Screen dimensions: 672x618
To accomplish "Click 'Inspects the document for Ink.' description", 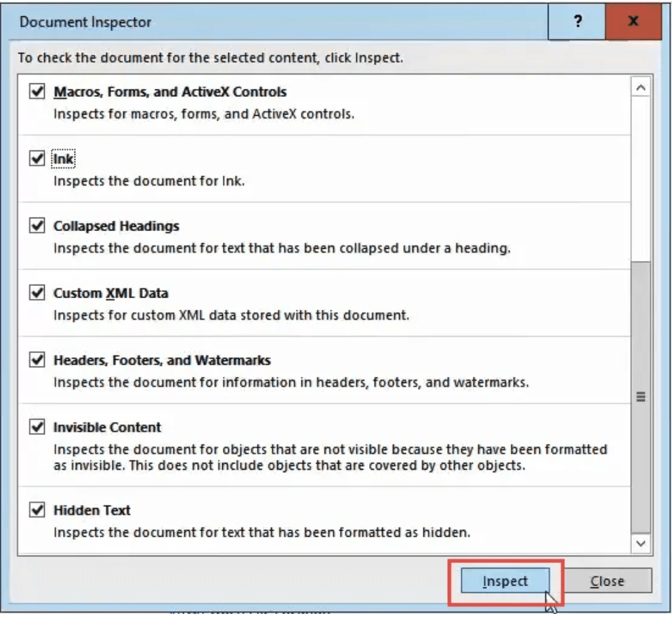I will click(149, 181).
